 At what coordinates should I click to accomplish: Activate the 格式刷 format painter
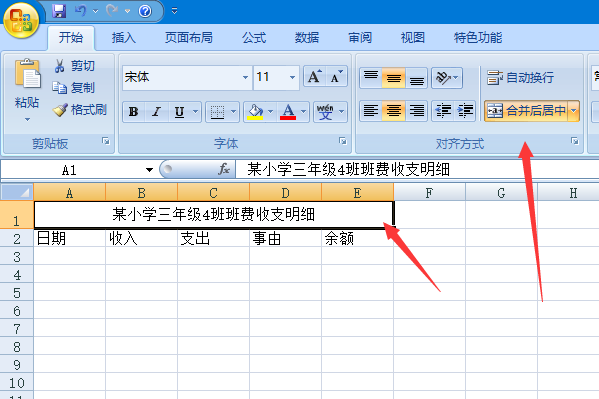(x=79, y=110)
